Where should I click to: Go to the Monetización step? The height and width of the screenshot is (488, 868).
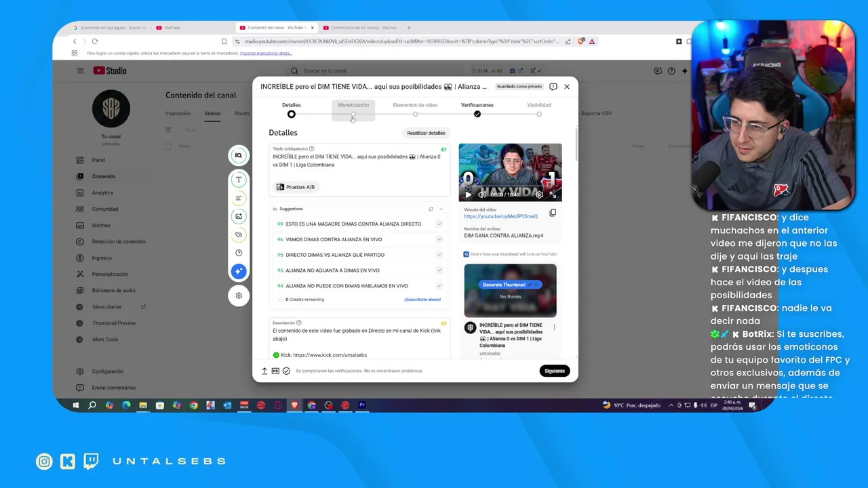(x=353, y=110)
